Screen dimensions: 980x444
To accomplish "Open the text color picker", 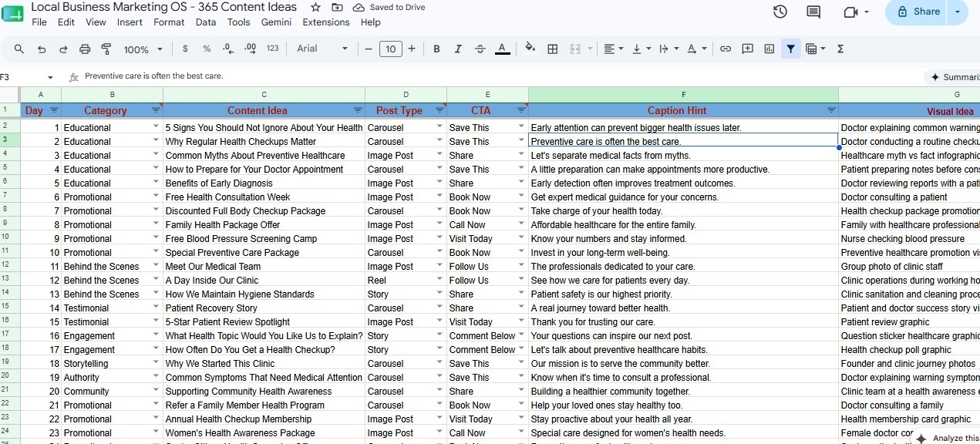I will click(x=502, y=49).
